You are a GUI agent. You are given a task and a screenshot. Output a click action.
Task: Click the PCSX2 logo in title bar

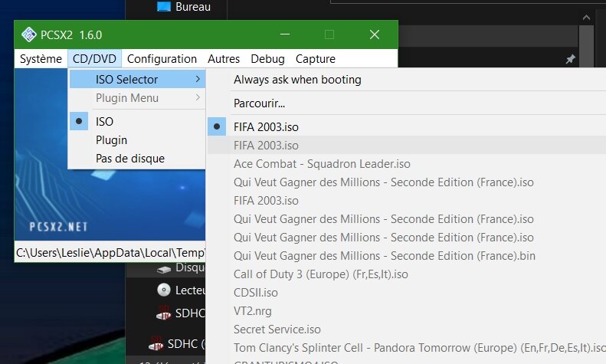(x=29, y=35)
